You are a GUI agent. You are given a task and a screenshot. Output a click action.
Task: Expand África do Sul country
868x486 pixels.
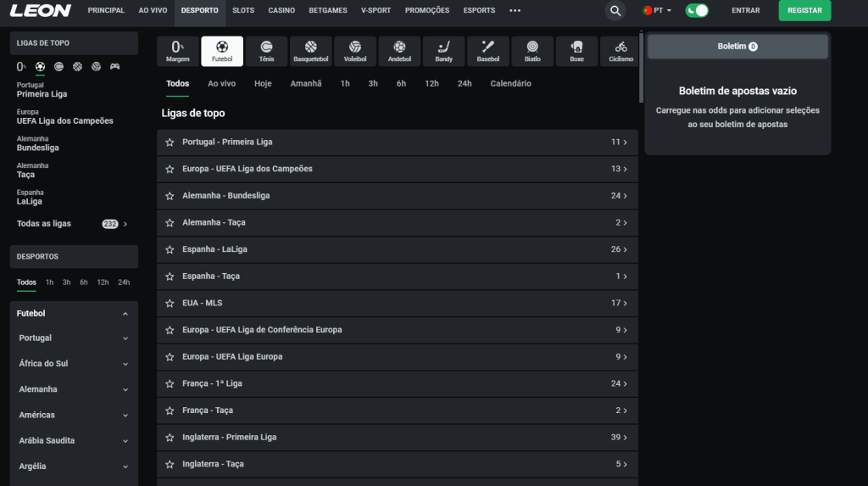tap(125, 364)
